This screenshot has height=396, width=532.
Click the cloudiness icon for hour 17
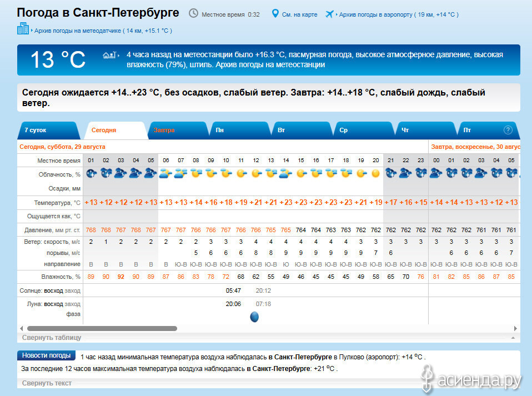click(331, 174)
